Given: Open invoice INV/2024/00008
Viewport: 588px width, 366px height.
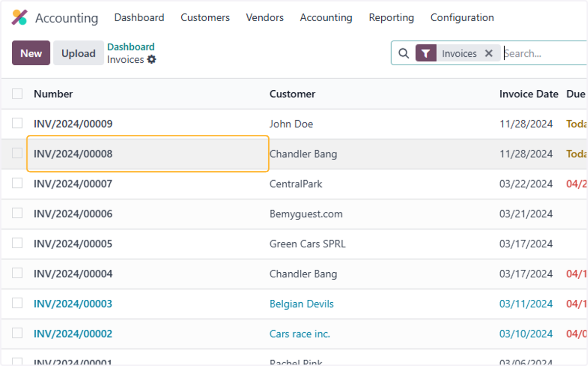Looking at the screenshot, I should click(x=73, y=154).
